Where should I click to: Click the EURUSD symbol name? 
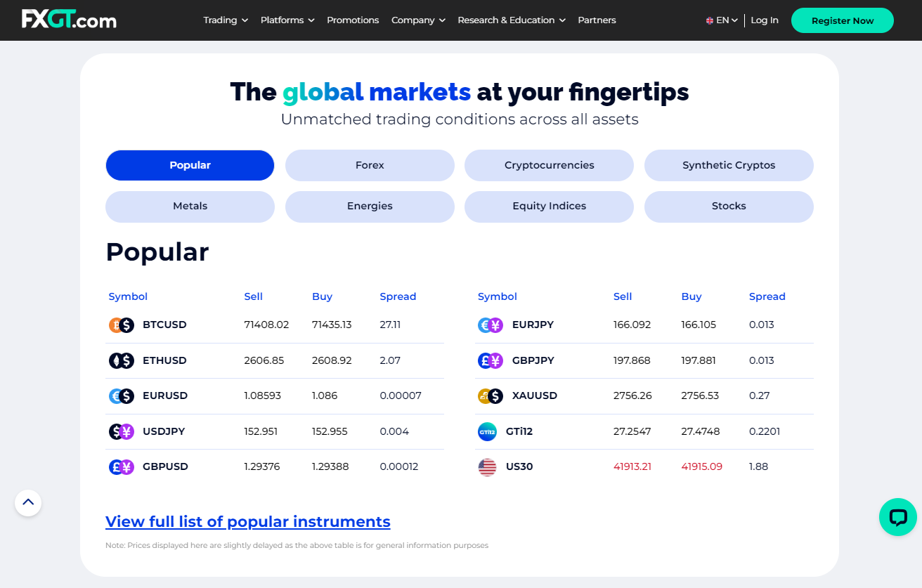165,396
